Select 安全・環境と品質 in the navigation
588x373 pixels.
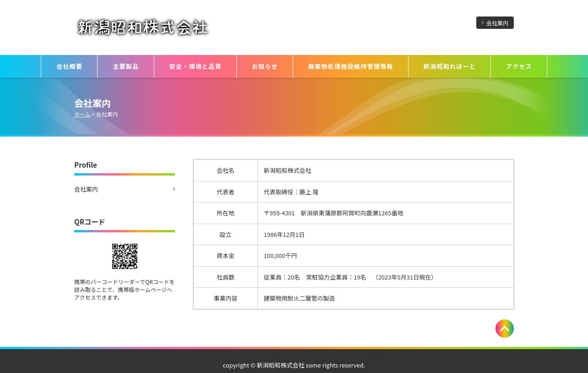(195, 66)
